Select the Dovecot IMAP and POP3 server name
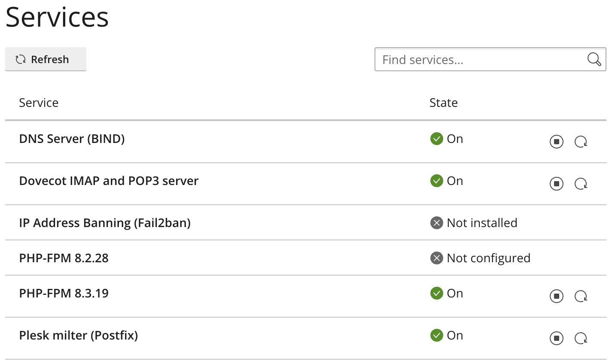The image size is (609, 364). pos(109,181)
